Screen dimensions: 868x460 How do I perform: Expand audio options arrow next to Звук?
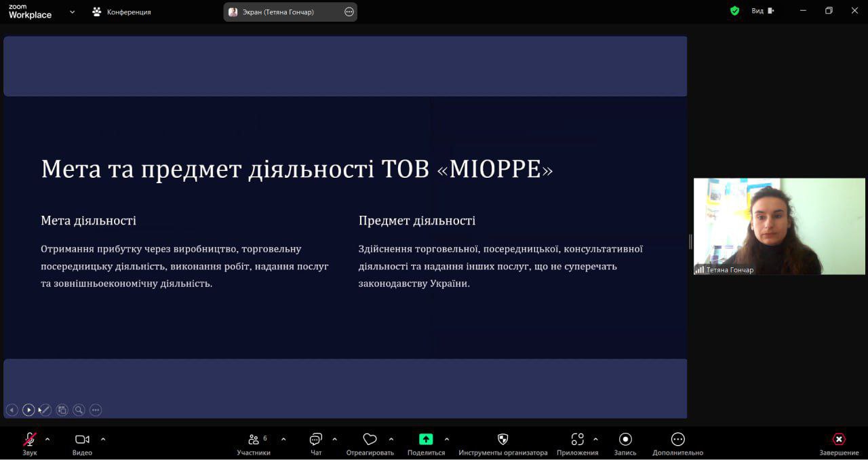coord(47,439)
